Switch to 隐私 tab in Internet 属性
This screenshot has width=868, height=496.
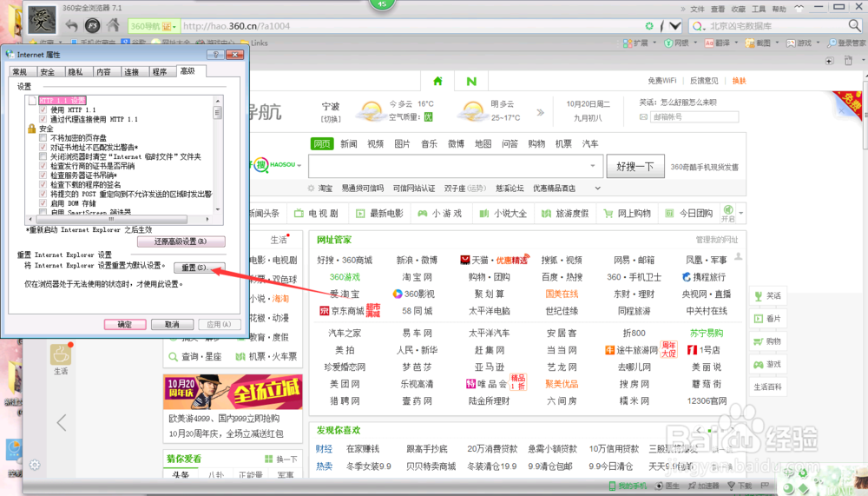coord(76,72)
